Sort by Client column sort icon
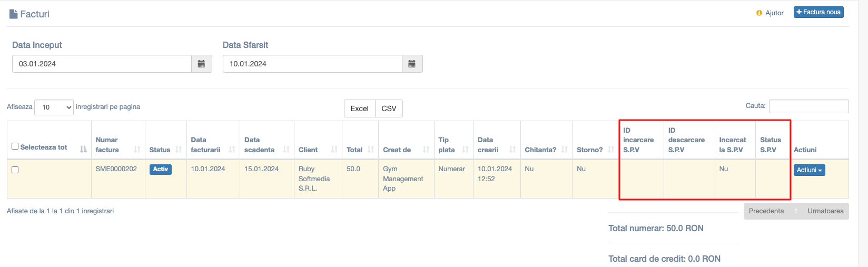 tap(334, 150)
